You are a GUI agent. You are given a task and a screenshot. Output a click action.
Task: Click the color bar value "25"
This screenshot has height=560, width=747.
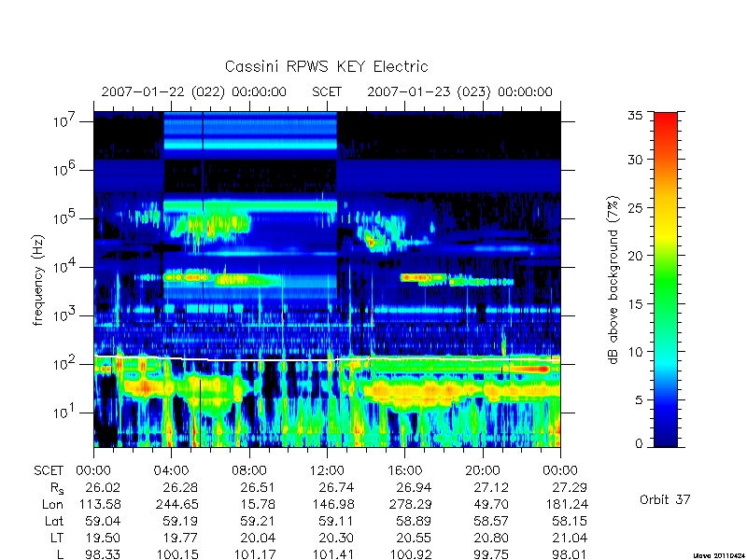point(635,207)
